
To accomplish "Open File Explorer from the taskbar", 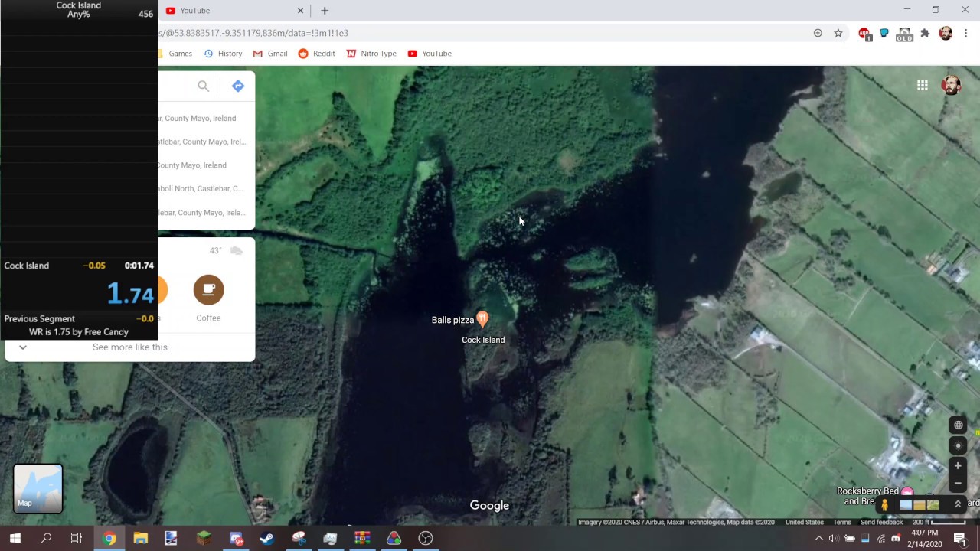I will pyautogui.click(x=140, y=539).
